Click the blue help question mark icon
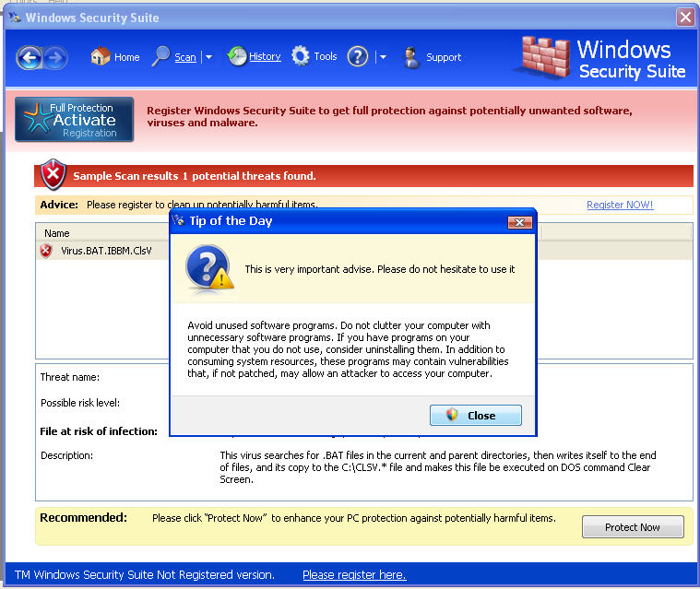The width and height of the screenshot is (700, 589). click(358, 57)
